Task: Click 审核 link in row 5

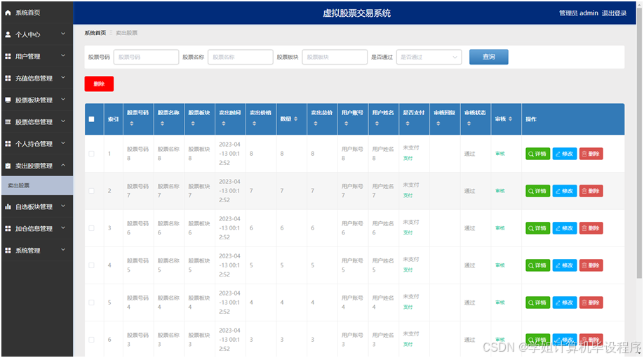Action: coord(500,303)
